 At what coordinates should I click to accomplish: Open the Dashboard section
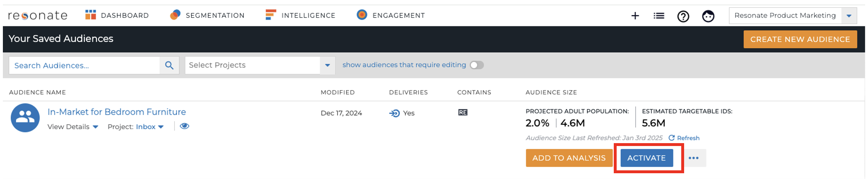tap(117, 15)
